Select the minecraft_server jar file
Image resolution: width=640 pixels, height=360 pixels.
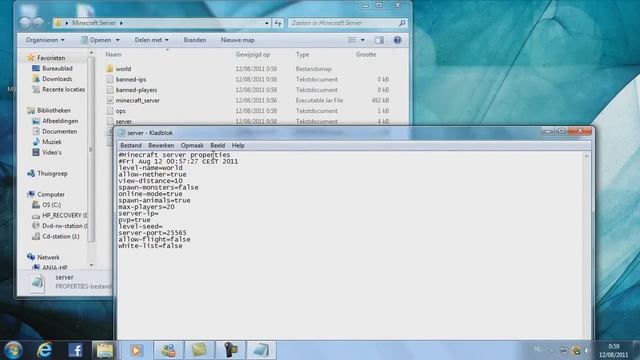(x=138, y=100)
